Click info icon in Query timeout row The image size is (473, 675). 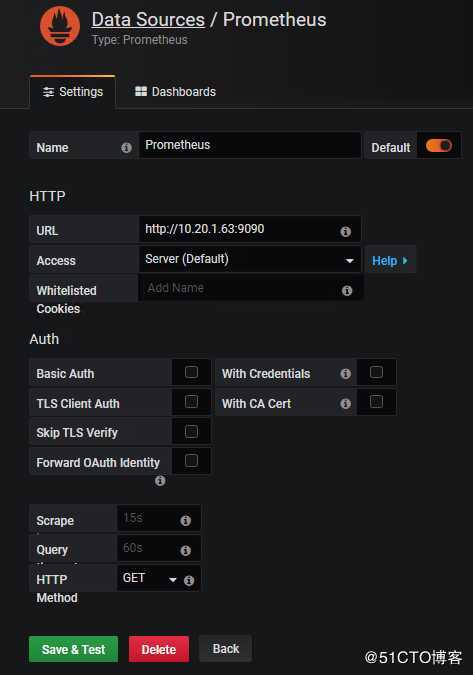[185, 550]
